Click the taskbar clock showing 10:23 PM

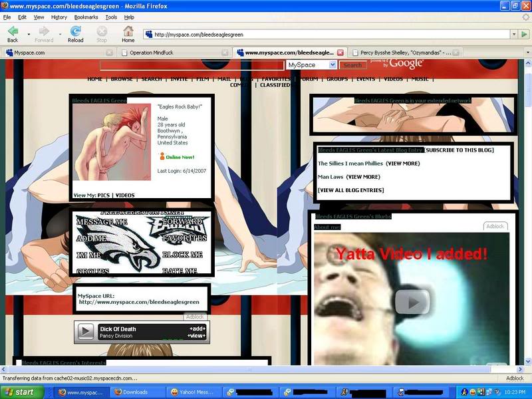pos(515,392)
